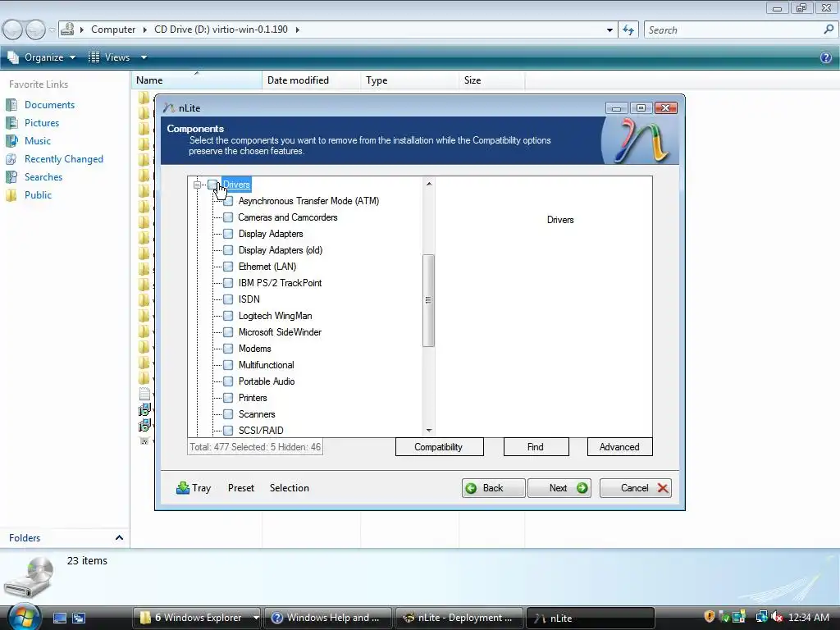Expand the Folders pane
The width and height of the screenshot is (840, 630).
(119, 538)
